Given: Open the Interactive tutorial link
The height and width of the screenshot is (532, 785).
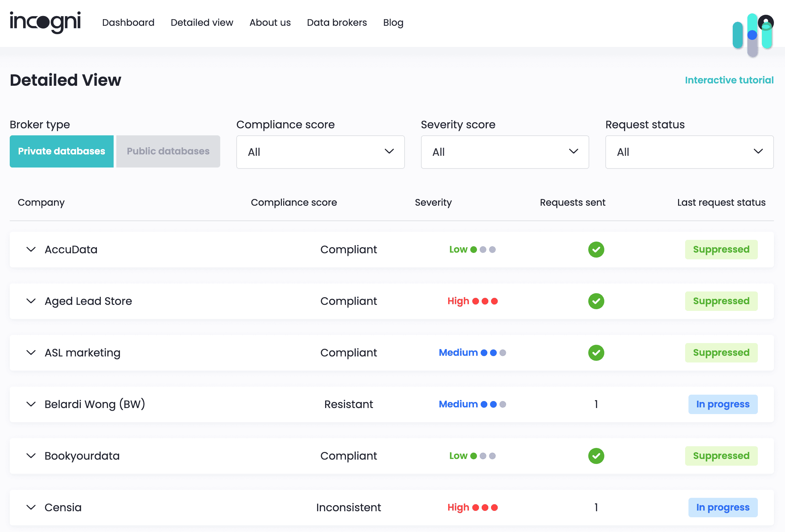Looking at the screenshot, I should click(x=729, y=80).
